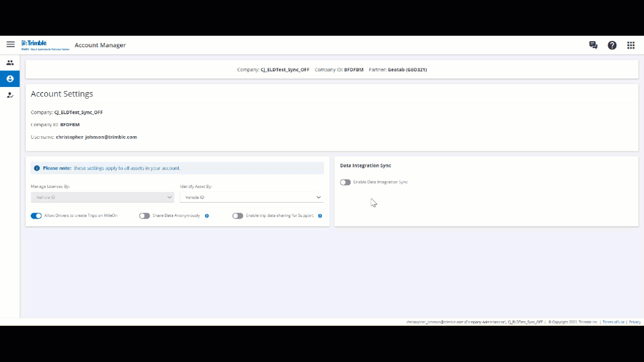Click Company name line under Account Settings

tap(67, 113)
